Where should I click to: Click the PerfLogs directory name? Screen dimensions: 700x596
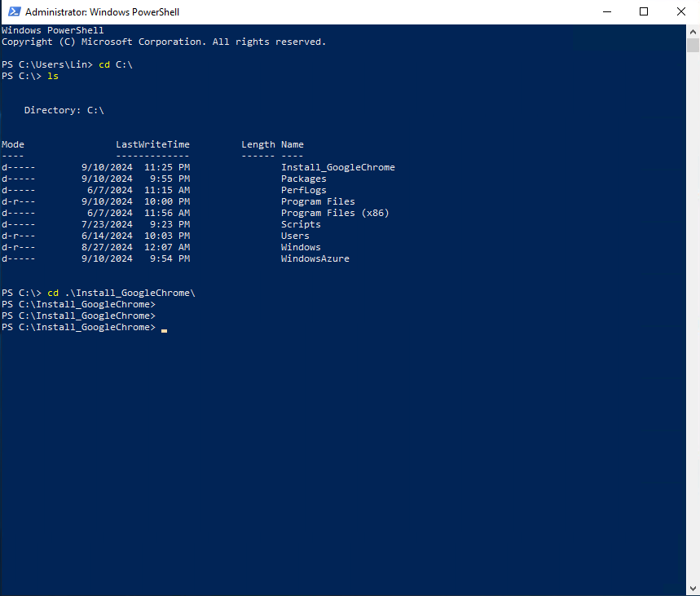[x=303, y=189]
